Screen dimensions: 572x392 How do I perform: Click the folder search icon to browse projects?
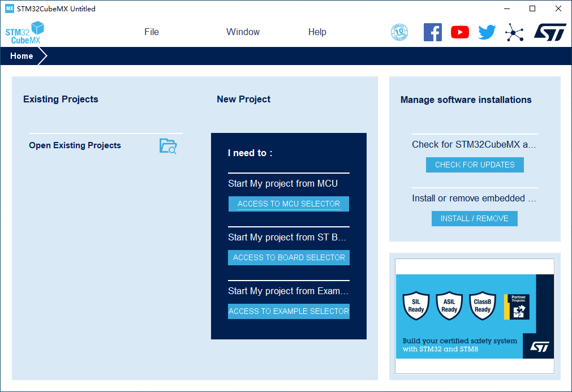point(168,146)
